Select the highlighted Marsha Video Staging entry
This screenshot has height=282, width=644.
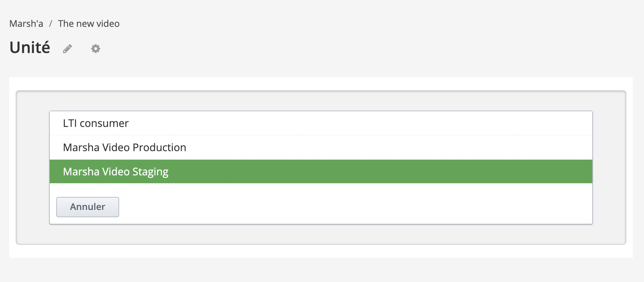[116, 172]
